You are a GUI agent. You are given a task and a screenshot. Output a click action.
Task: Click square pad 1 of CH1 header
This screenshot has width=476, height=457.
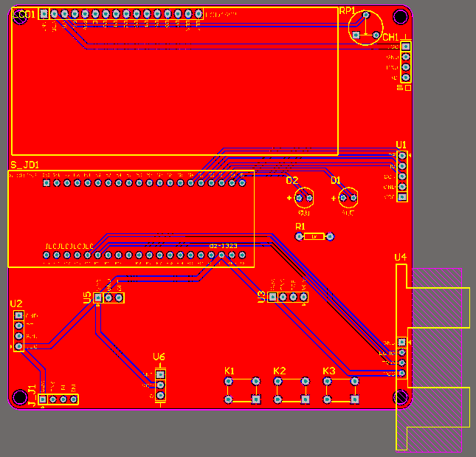point(406,47)
